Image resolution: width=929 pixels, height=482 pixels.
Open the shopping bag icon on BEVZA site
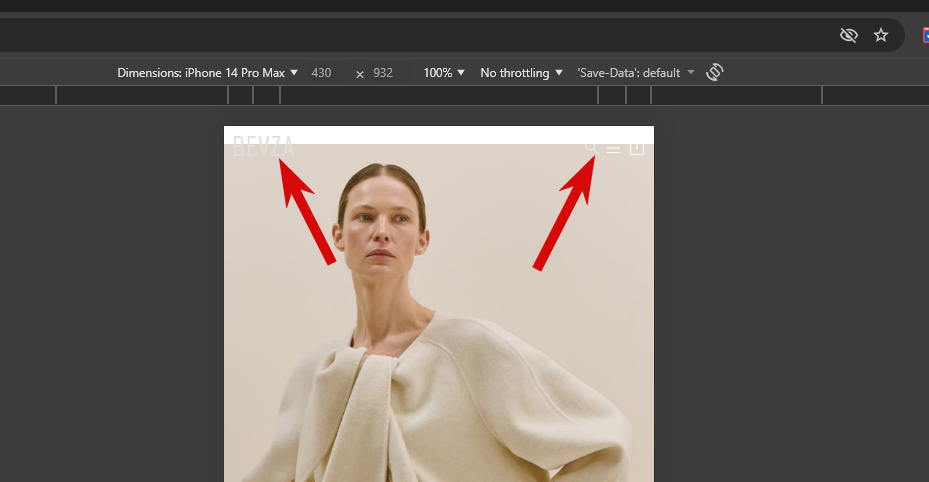click(637, 147)
